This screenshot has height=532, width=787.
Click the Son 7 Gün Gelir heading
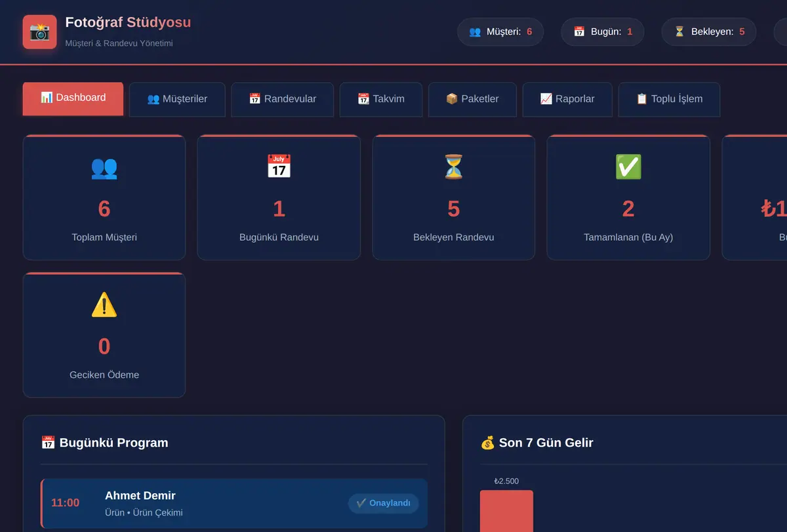tap(546, 443)
